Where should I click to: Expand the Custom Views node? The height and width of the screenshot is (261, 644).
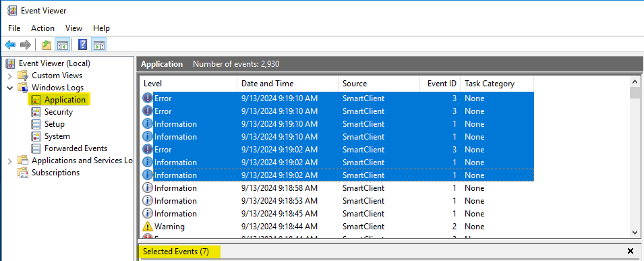pyautogui.click(x=10, y=76)
